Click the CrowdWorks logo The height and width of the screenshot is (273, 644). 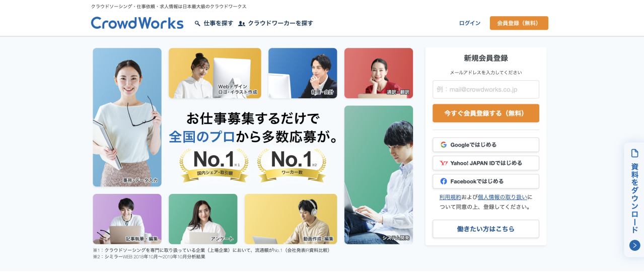click(137, 23)
